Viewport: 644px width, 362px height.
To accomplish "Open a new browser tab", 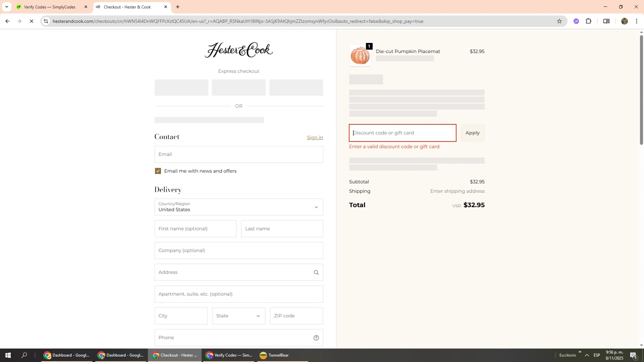I will [x=178, y=7].
